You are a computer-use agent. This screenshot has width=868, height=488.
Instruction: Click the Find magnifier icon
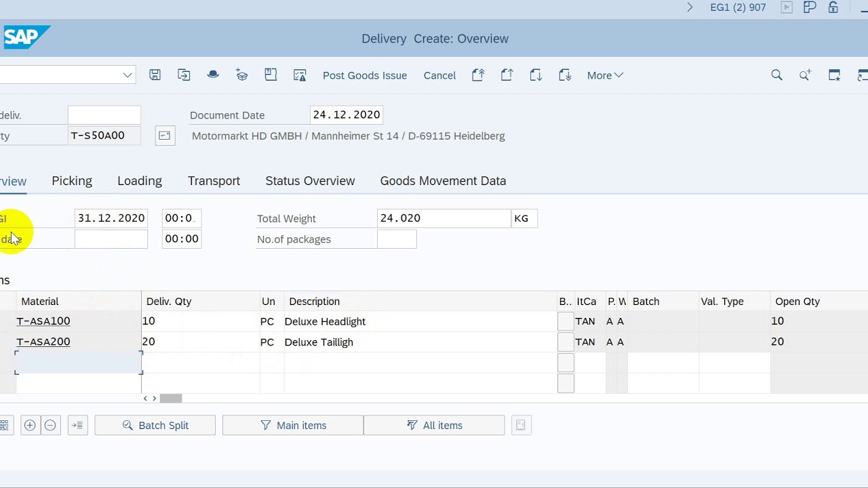pos(776,75)
